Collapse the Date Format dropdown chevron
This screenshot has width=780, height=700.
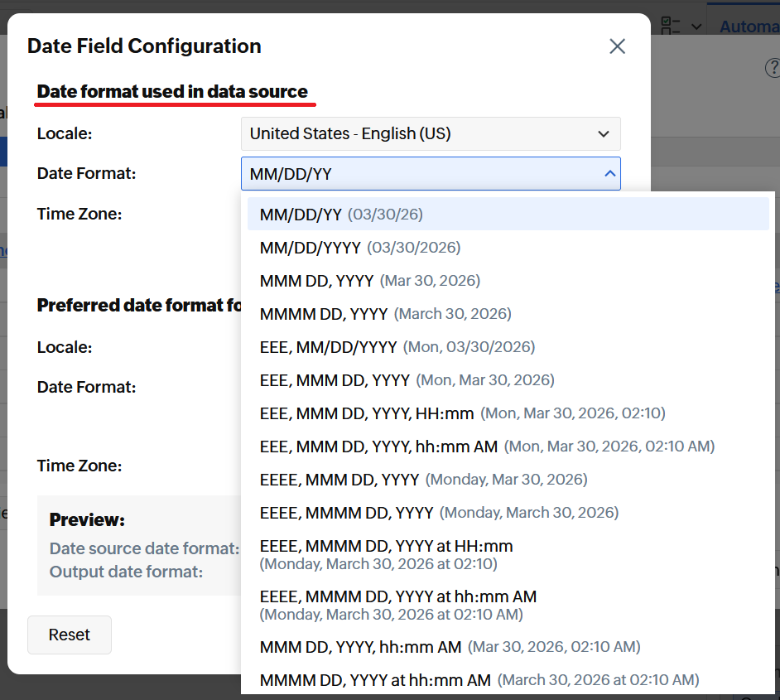coord(609,174)
